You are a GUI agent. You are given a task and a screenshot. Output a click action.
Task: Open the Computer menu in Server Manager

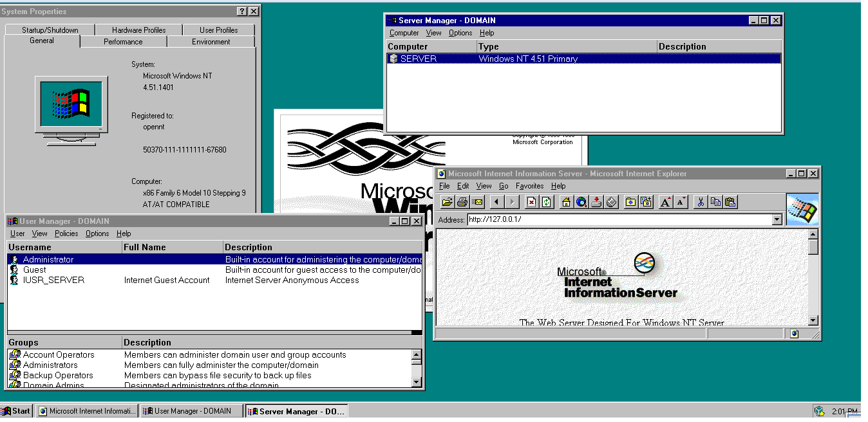[x=404, y=33]
